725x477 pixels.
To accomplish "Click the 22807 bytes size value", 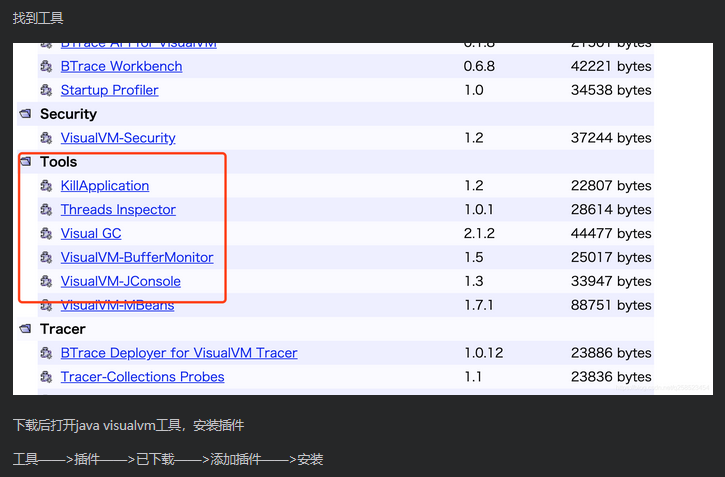I will [x=611, y=186].
